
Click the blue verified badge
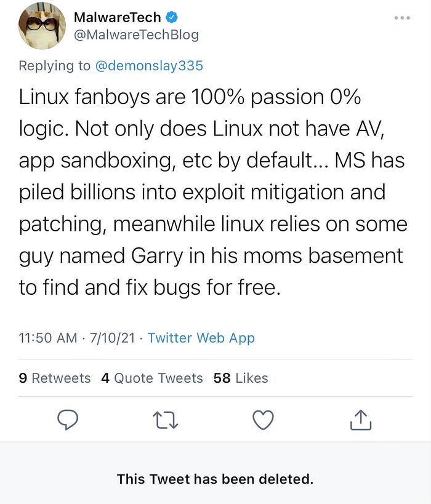[x=172, y=17]
